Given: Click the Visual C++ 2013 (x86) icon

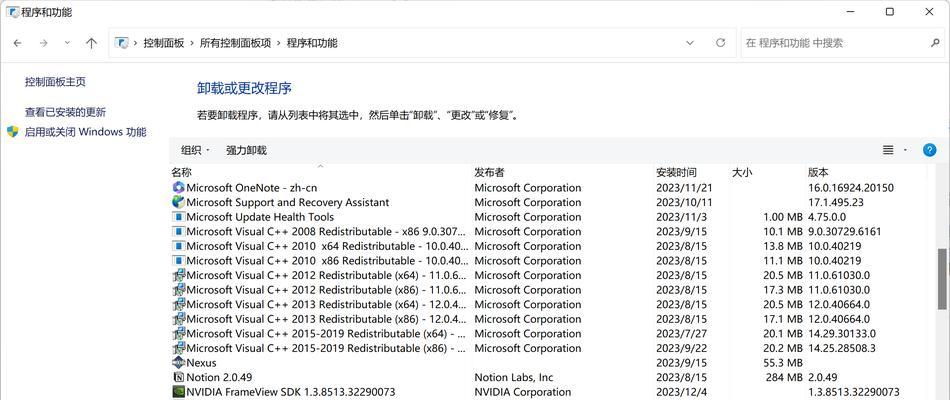Looking at the screenshot, I should coord(178,319).
